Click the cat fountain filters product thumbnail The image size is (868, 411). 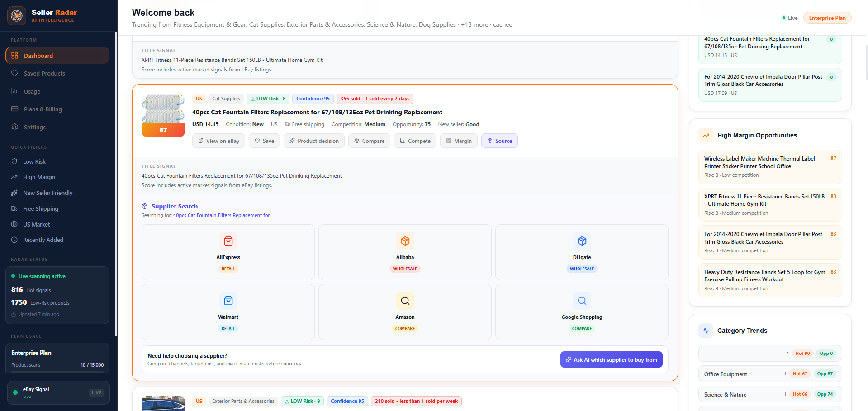[x=163, y=115]
